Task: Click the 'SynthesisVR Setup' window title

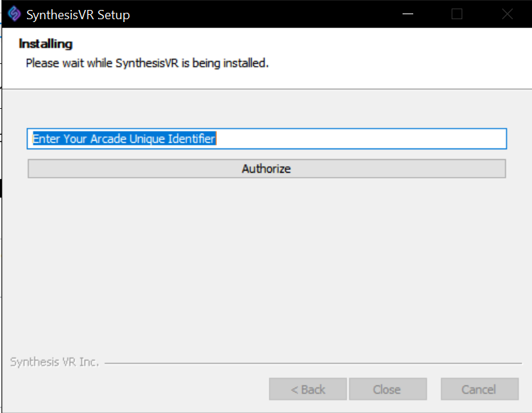Action: tap(78, 15)
